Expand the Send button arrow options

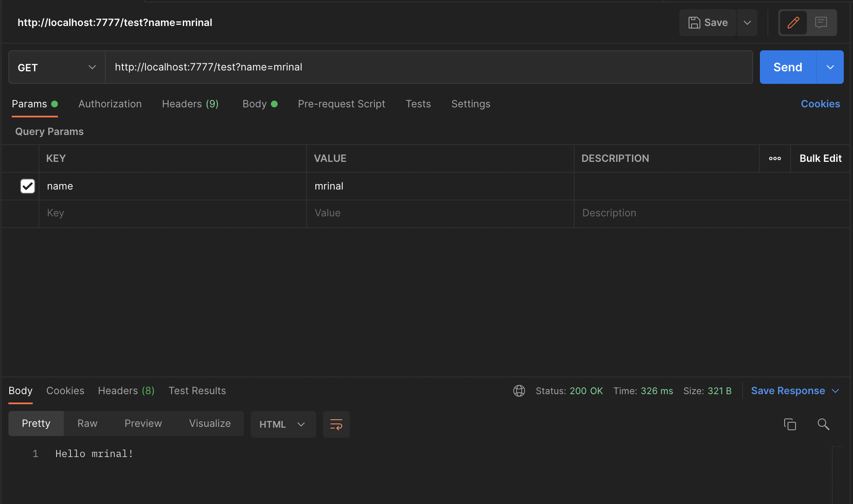[830, 68]
